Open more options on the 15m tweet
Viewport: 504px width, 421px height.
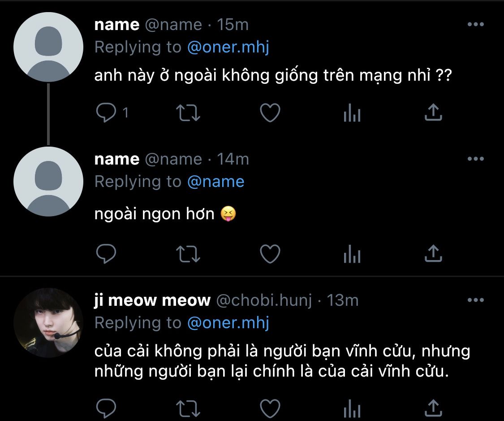point(475,25)
